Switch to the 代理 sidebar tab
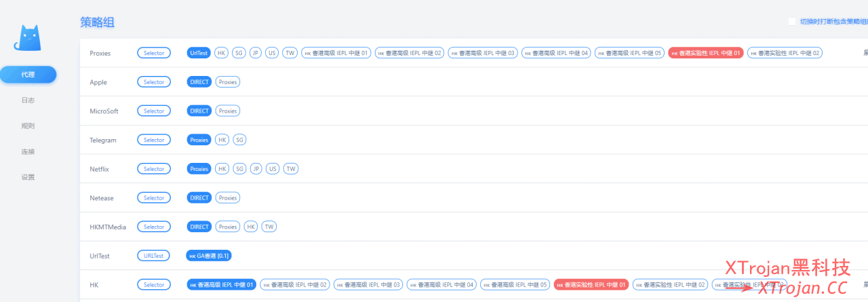The height and width of the screenshot is (302, 868). [28, 75]
